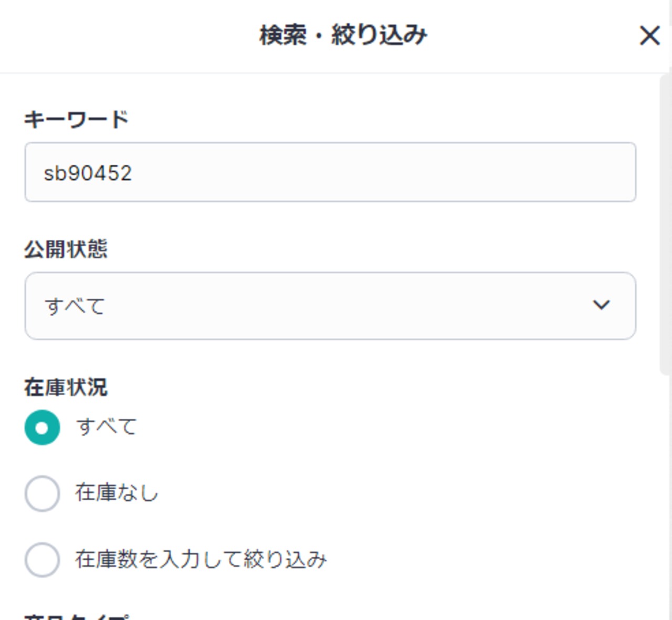This screenshot has height=620, width=672.
Task: Click the chevron arrow in 公開状態 box
Action: click(601, 305)
